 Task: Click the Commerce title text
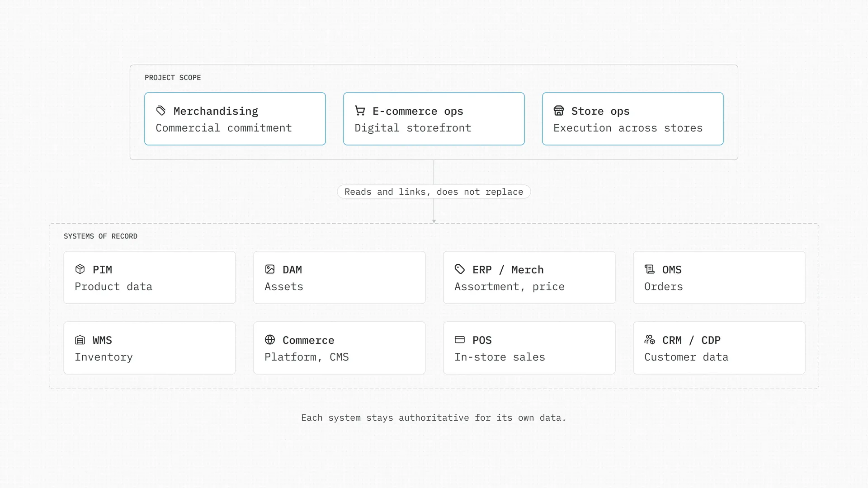tap(308, 340)
